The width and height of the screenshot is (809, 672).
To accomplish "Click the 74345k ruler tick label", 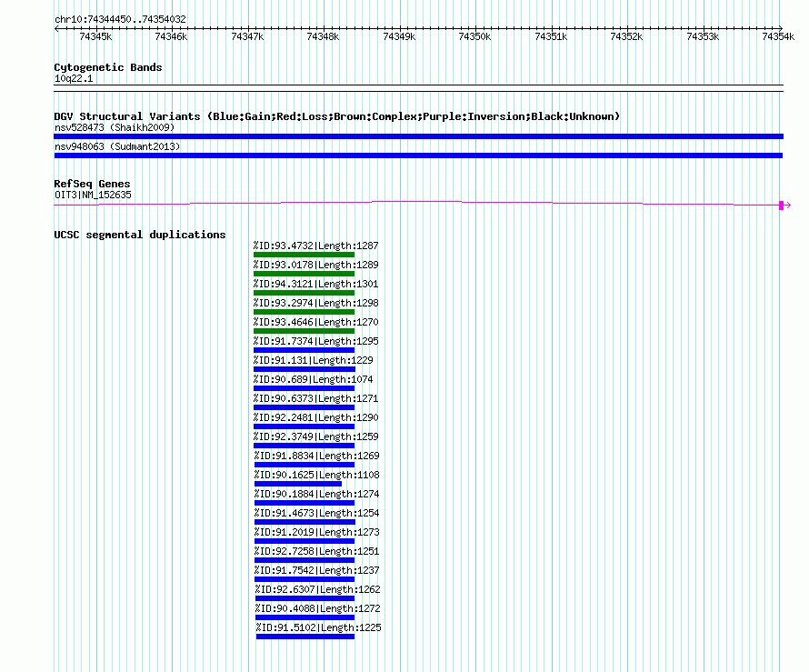I will pos(95,36).
